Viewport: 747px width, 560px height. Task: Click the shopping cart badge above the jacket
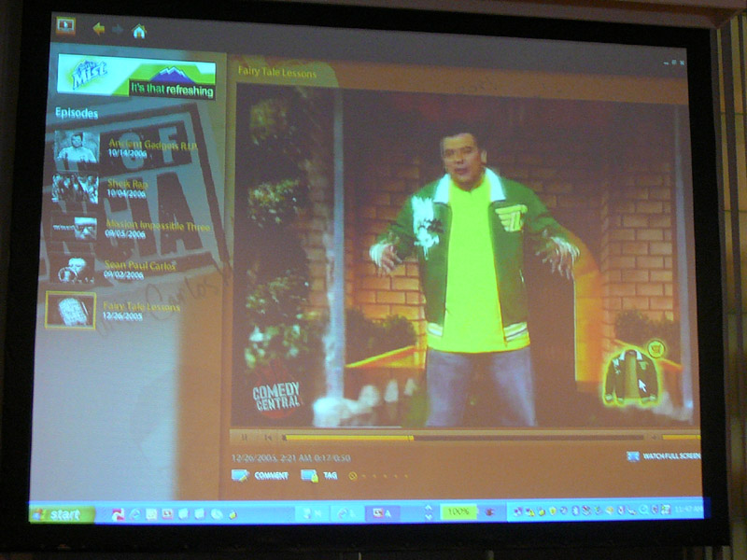click(x=655, y=349)
